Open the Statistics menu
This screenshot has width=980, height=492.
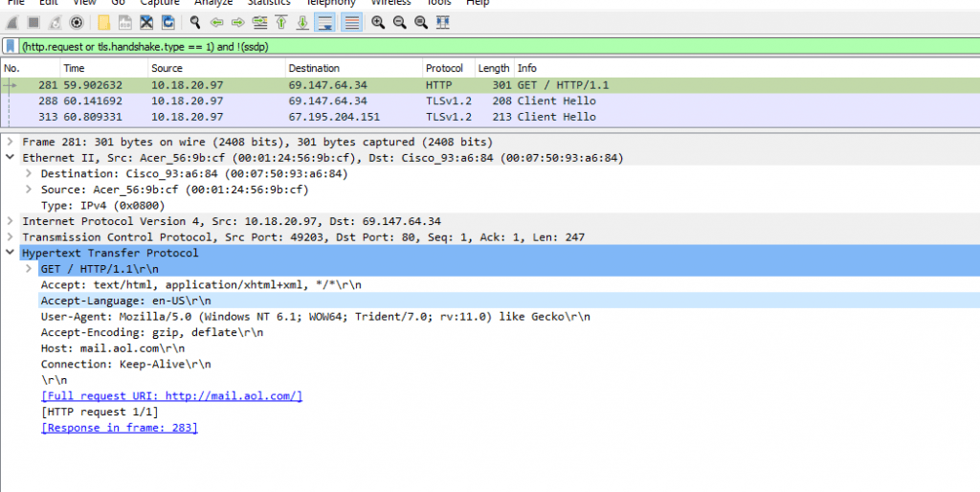click(269, 3)
